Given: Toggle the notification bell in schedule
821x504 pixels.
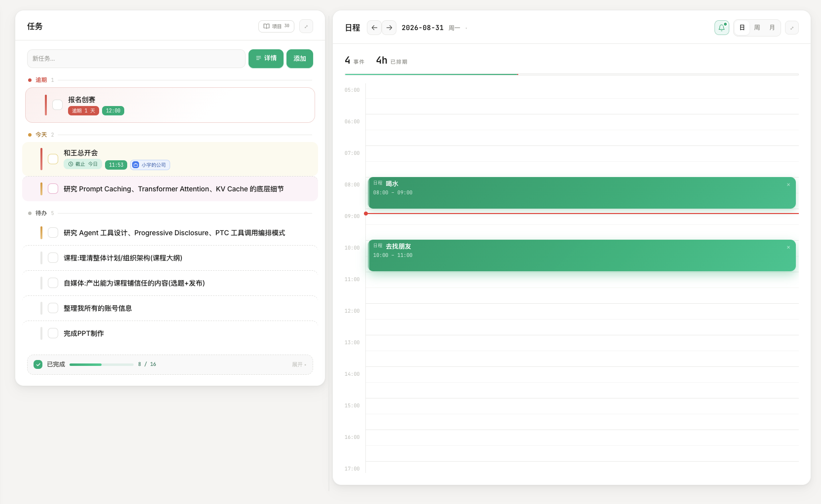Looking at the screenshot, I should tap(722, 28).
